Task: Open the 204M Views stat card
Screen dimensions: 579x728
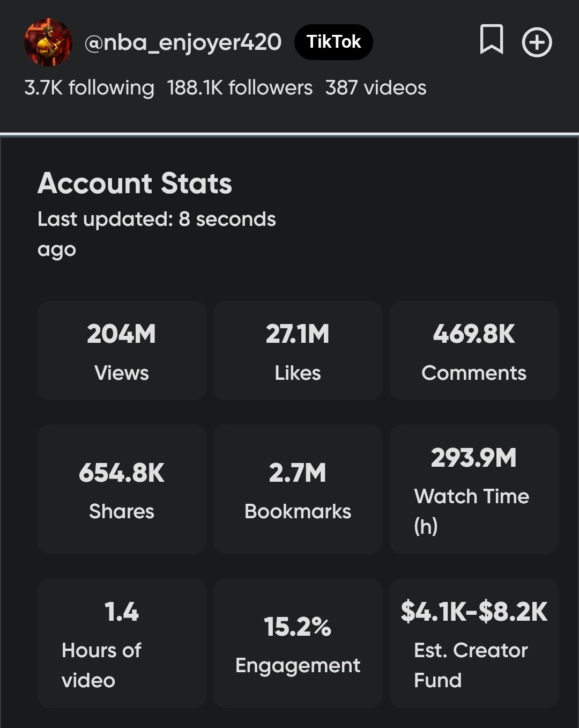Action: tap(122, 350)
